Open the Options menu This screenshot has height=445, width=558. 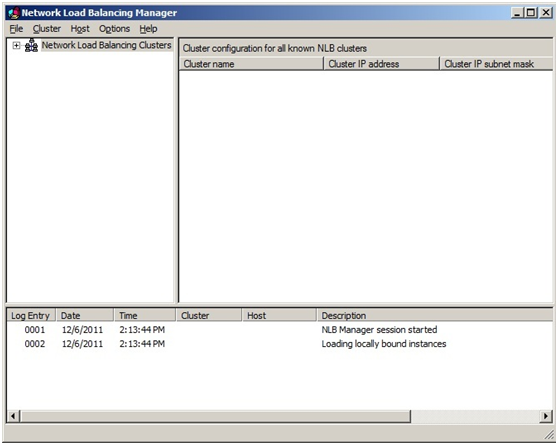[114, 29]
